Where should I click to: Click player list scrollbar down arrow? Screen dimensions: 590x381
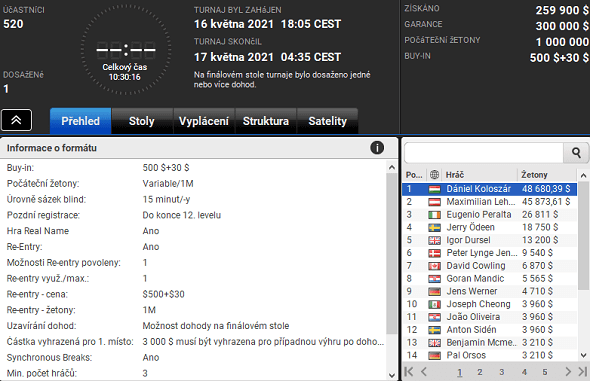coord(583,355)
